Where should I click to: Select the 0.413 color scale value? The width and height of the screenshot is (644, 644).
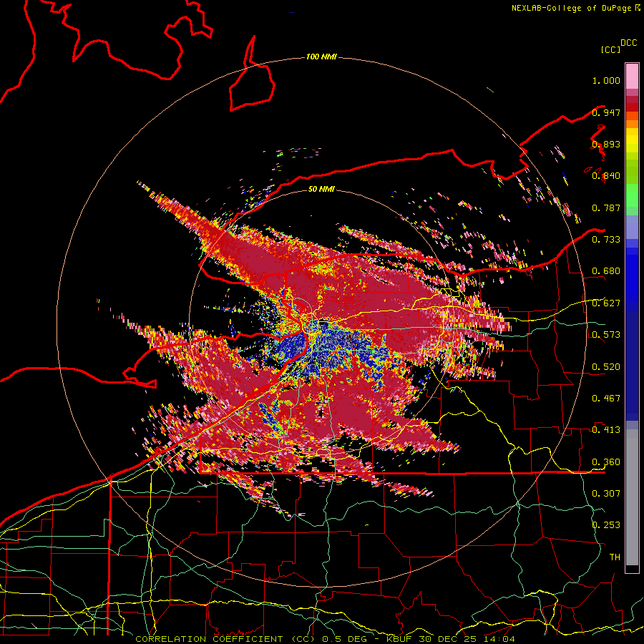(606, 430)
